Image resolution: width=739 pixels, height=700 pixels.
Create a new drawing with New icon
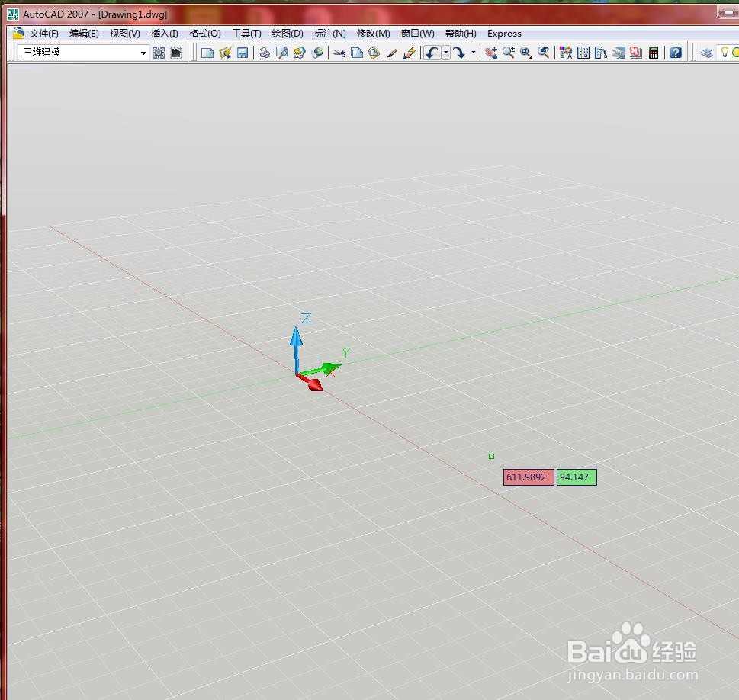[x=207, y=53]
